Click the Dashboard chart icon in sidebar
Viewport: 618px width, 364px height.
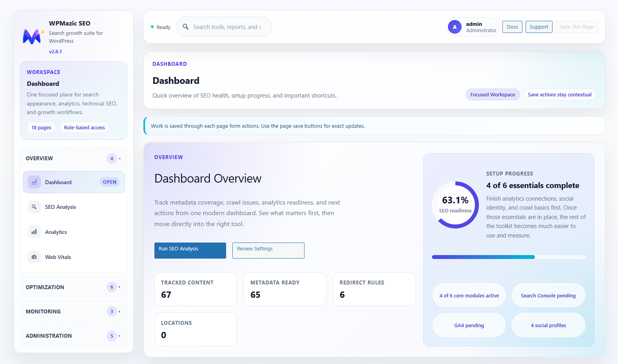[x=34, y=182]
